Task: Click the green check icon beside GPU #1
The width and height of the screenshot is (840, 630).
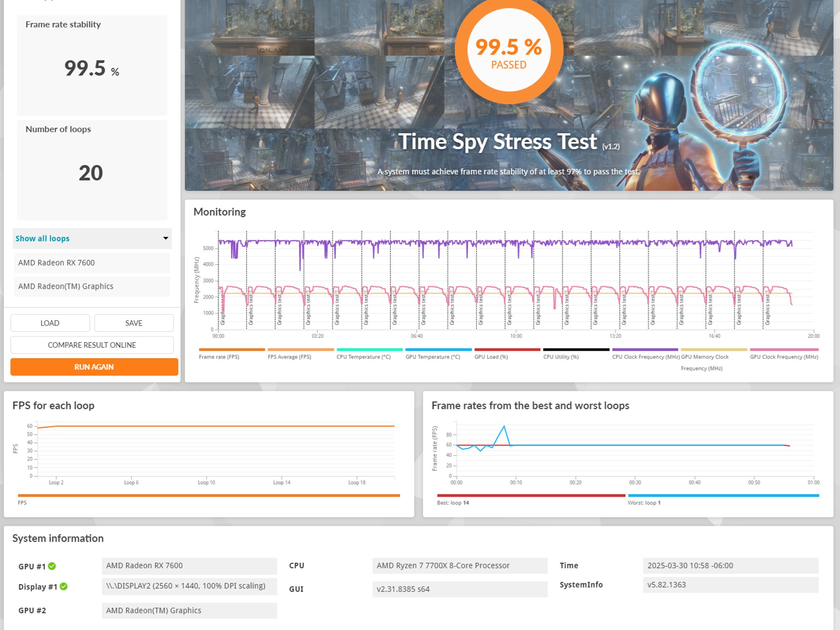Action: [x=52, y=566]
